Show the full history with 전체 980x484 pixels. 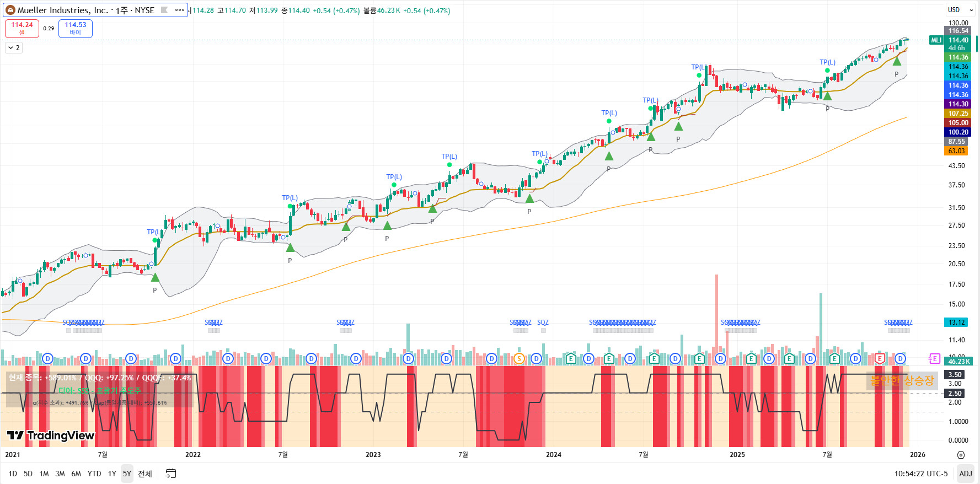coord(145,474)
